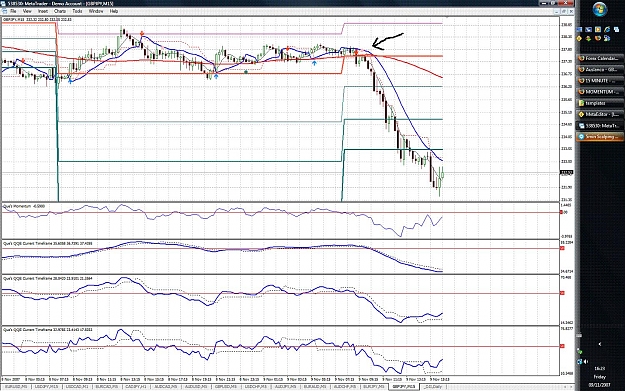
Task: Click the MetaTrader chart menu icon left of File
Action: (x=4, y=11)
